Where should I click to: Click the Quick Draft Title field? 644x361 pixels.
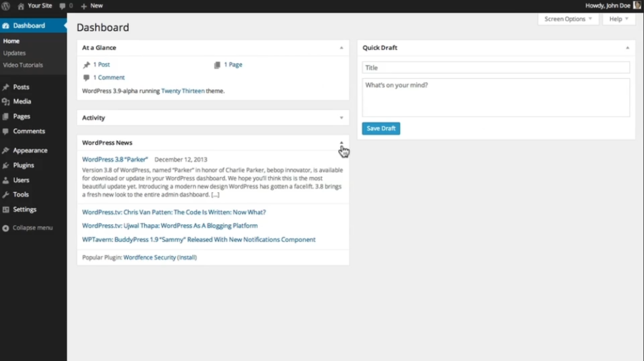[496, 67]
